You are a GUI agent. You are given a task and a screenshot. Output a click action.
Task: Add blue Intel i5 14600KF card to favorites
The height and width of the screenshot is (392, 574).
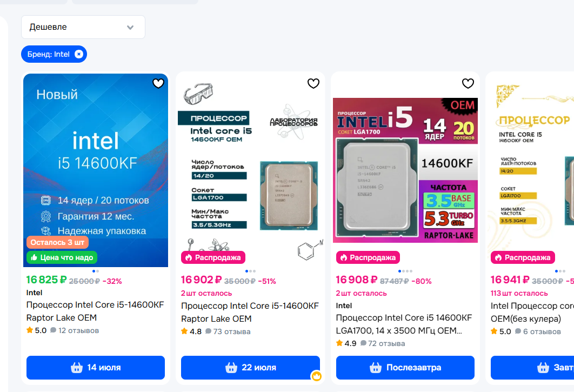158,83
